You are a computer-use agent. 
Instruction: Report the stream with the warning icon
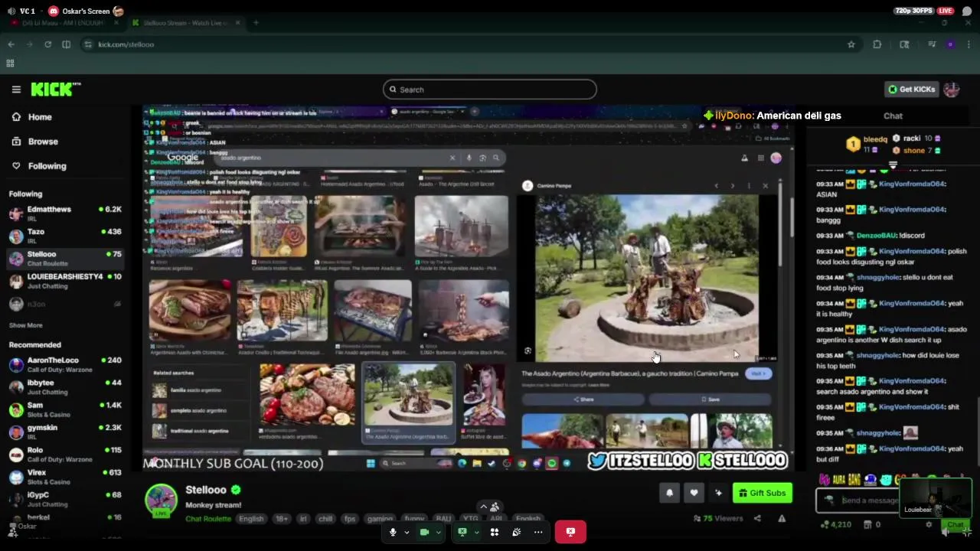tap(782, 519)
